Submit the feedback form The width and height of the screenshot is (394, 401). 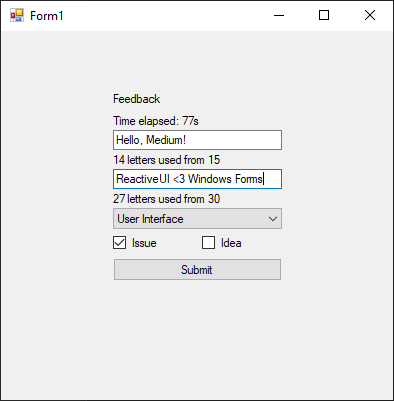click(197, 269)
